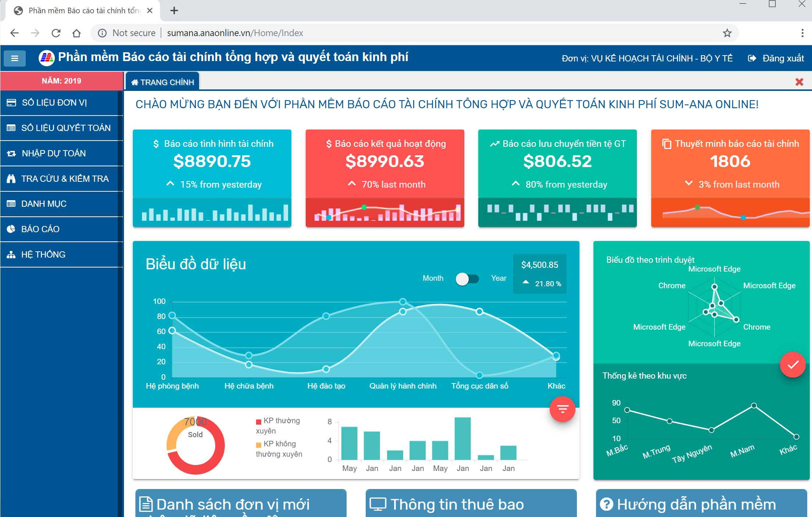This screenshot has height=517, width=812.
Task: Open DANH MỤC menu item
Action: [44, 203]
